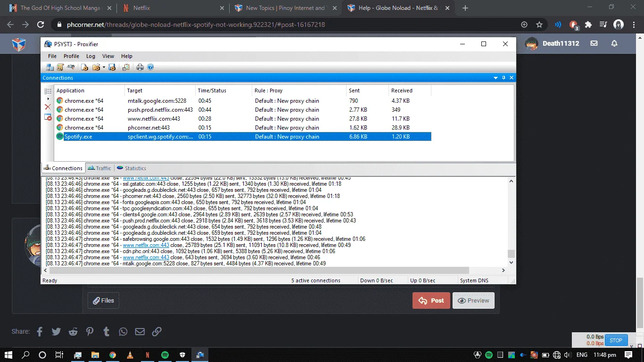Click the horizontal scrollbar of the log pane
Image resolution: width=644 pixels, height=362 pixels.
click(x=259, y=271)
